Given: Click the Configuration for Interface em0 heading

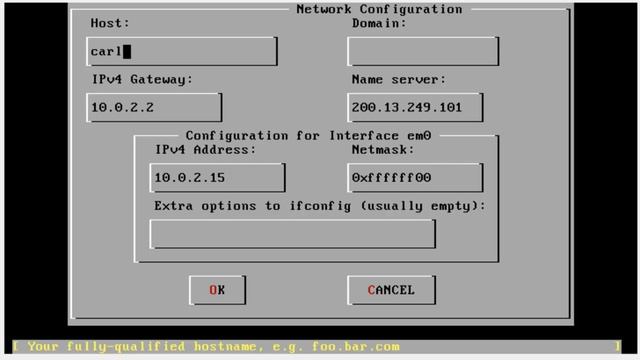Looking at the screenshot, I should 308,136.
